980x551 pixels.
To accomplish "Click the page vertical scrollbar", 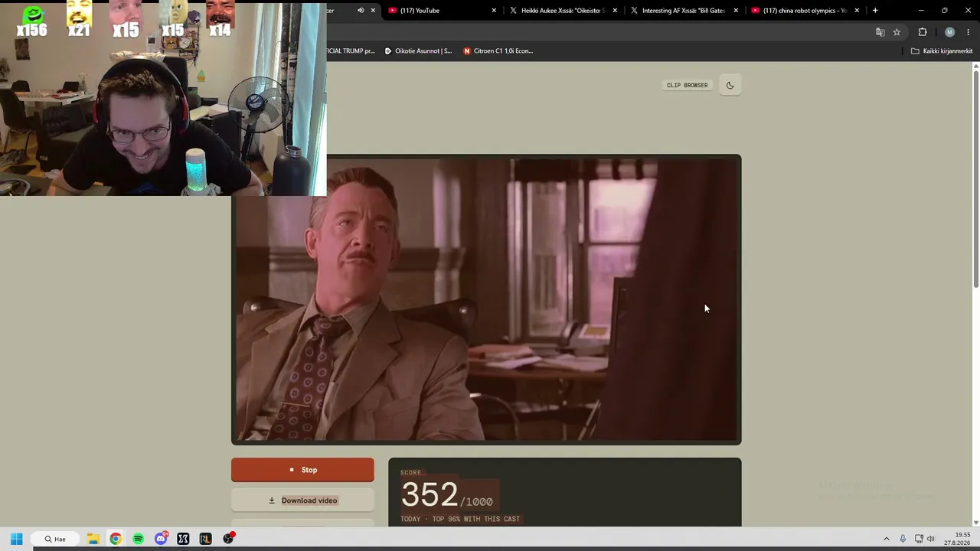I will point(976,180).
